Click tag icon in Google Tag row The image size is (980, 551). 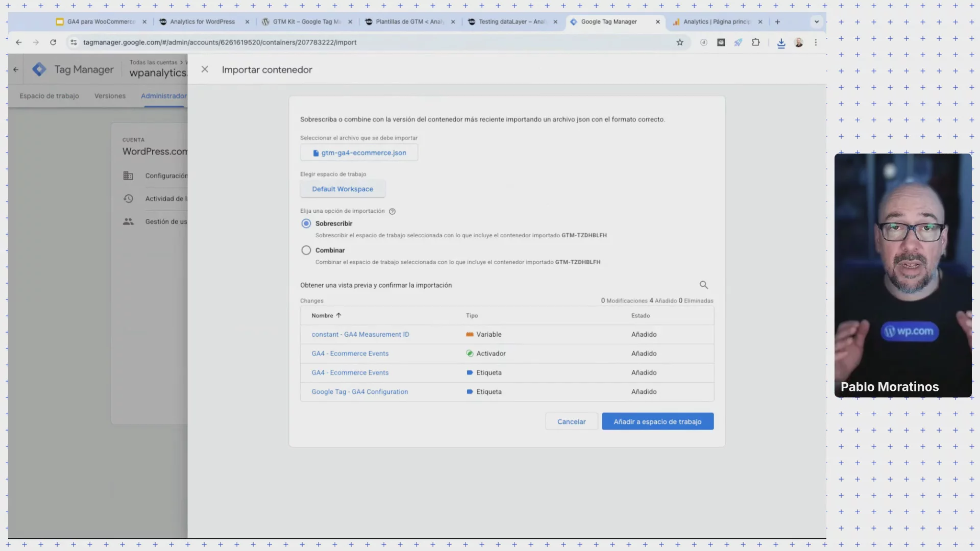pos(470,392)
